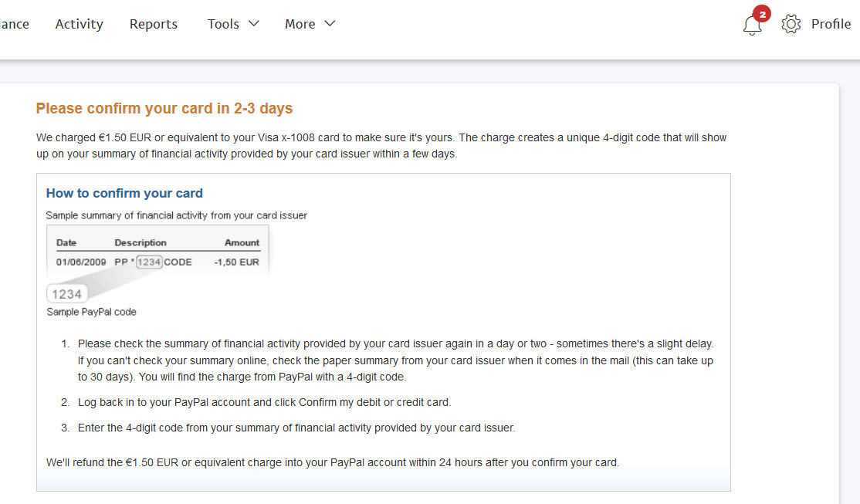
Task: Click the red notification count badge
Action: tap(762, 14)
